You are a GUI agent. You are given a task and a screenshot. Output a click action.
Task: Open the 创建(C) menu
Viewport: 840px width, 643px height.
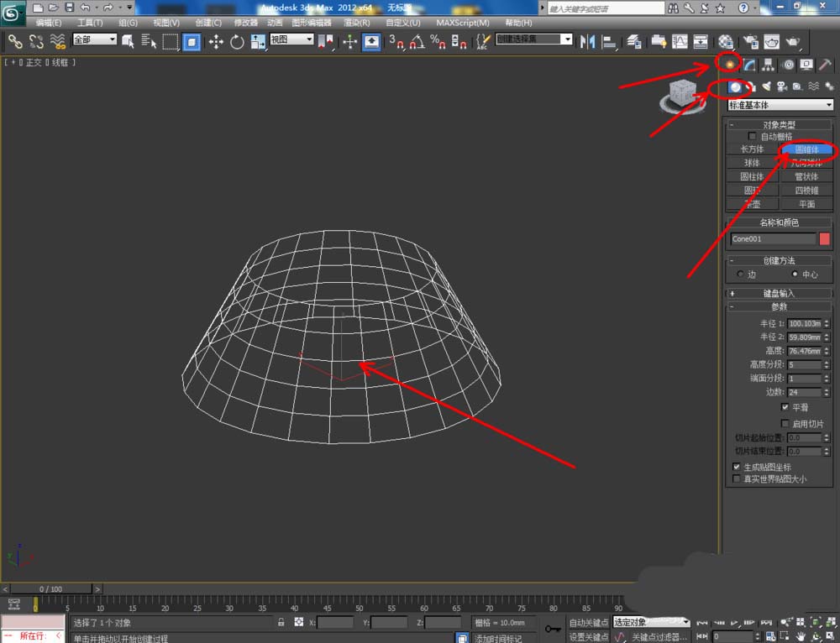pos(208,23)
